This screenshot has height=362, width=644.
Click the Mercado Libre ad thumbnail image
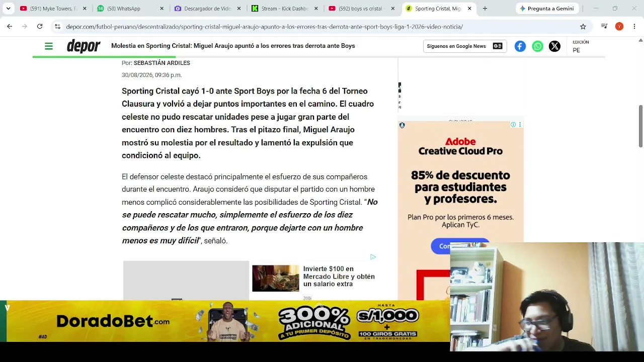coord(275,278)
